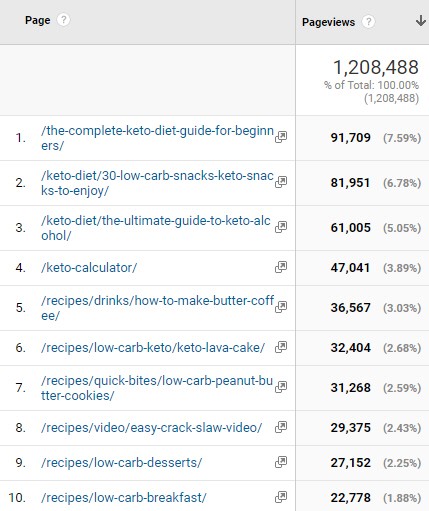Open help icon next to Page header
This screenshot has width=429, height=511.
pos(63,20)
